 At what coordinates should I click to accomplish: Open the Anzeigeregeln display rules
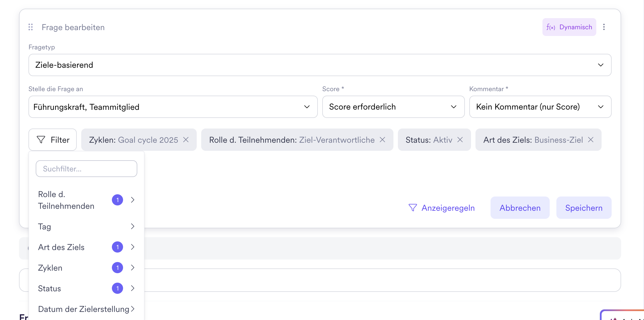441,208
